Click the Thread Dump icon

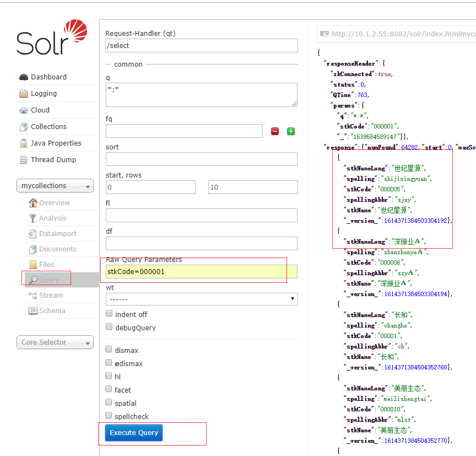(23, 160)
